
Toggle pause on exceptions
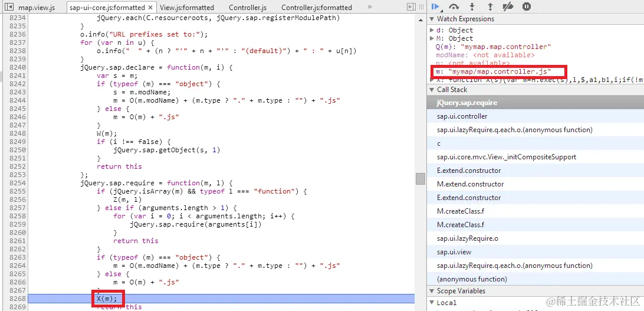click(x=527, y=6)
